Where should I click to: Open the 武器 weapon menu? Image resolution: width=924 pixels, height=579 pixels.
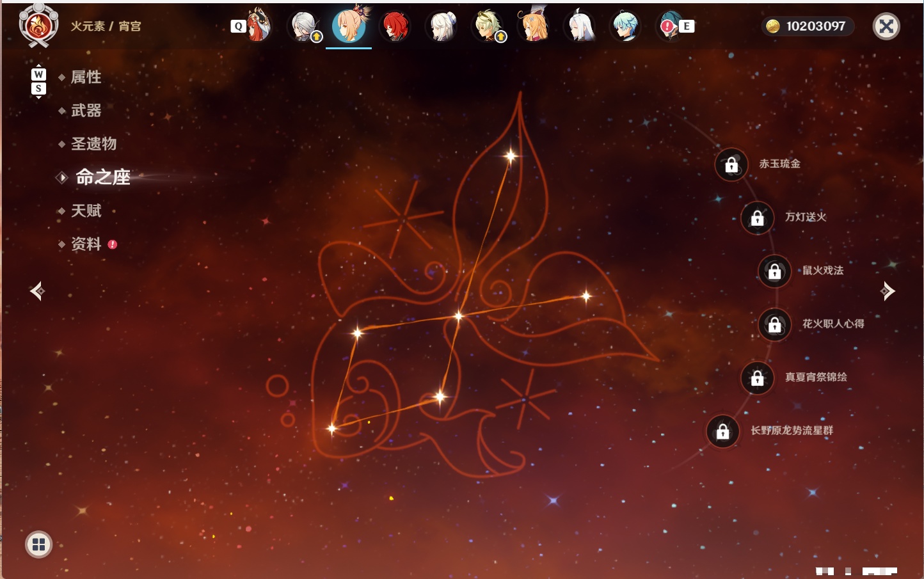86,111
